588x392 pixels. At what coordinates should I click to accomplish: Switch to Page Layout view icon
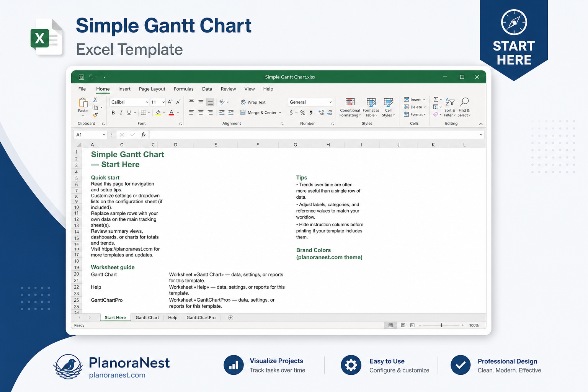(403, 325)
